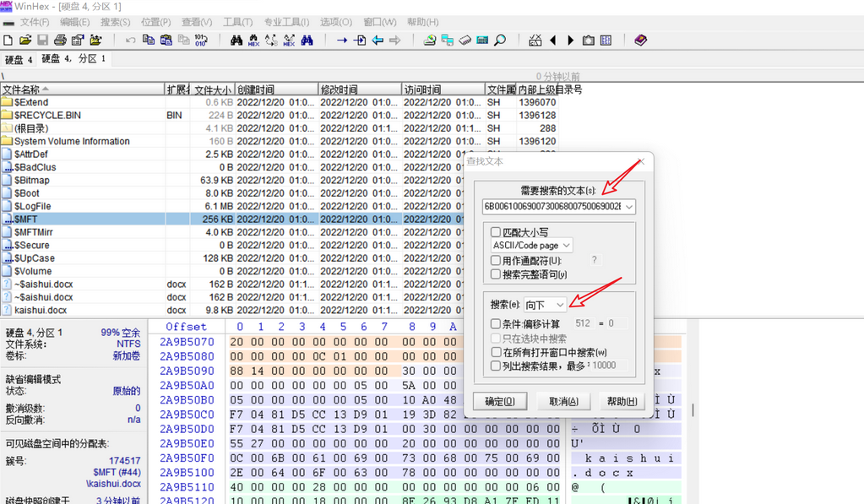Toggle the 用作通配符 checkbox
This screenshot has width=864, height=504.
click(496, 260)
